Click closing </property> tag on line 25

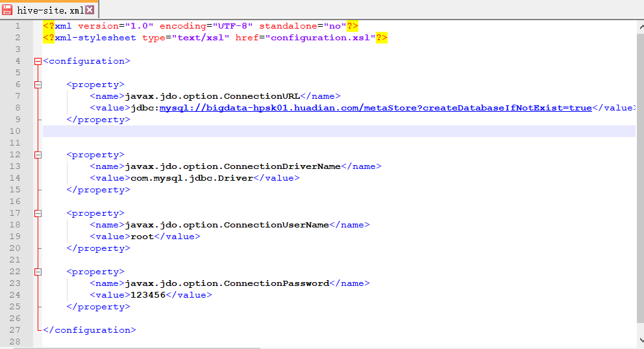pyautogui.click(x=99, y=307)
